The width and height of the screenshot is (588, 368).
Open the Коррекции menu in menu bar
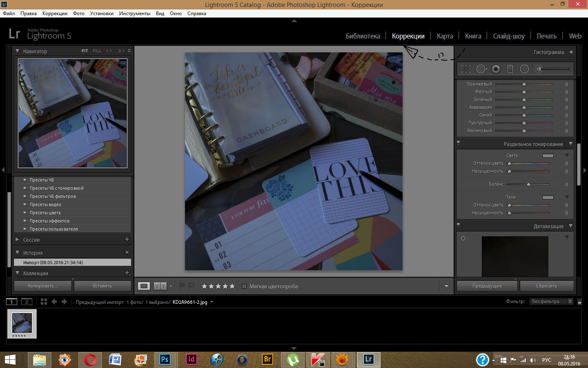55,13
